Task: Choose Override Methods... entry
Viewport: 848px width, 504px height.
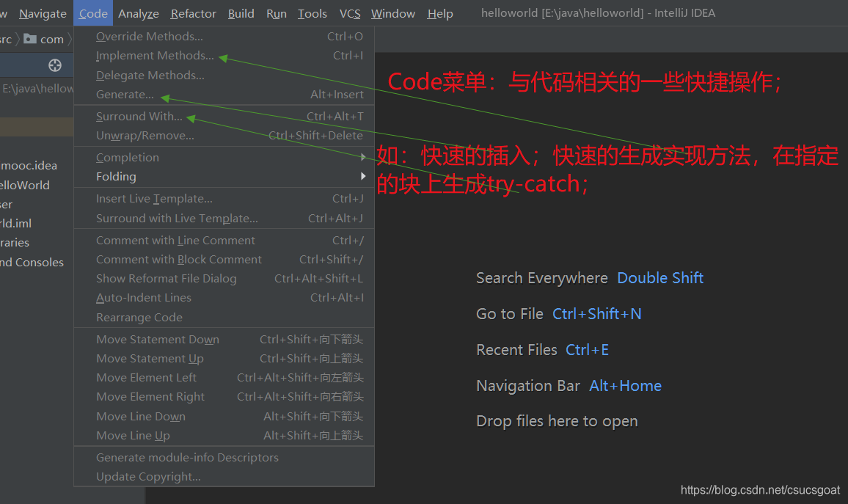Action: tap(224, 36)
